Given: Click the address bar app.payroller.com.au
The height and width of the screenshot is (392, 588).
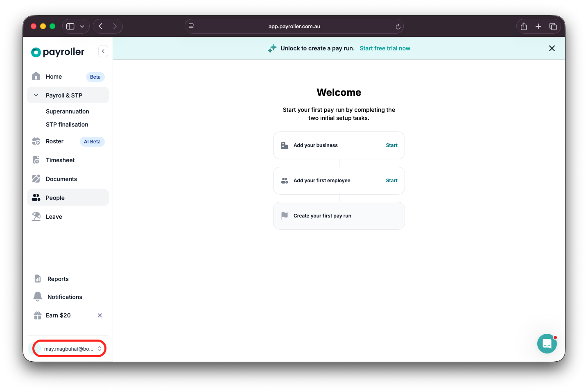Looking at the screenshot, I should coord(294,27).
